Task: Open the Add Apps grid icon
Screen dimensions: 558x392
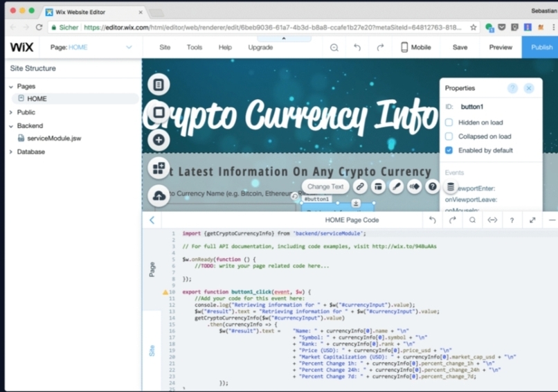Action: coord(159,168)
